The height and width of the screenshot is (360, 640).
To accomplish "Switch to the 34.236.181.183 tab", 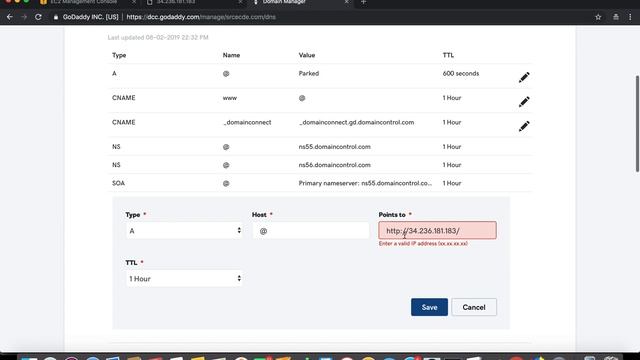I will click(193, 2).
